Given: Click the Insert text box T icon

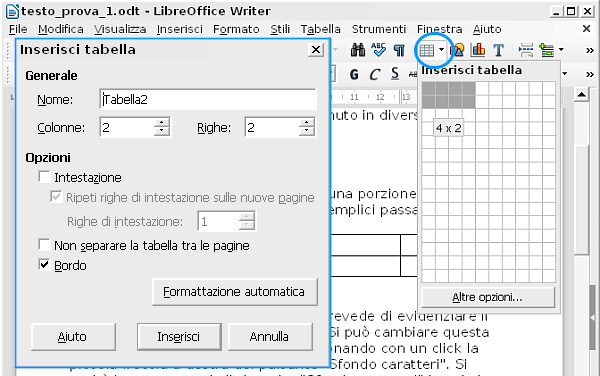Looking at the screenshot, I should click(x=499, y=50).
